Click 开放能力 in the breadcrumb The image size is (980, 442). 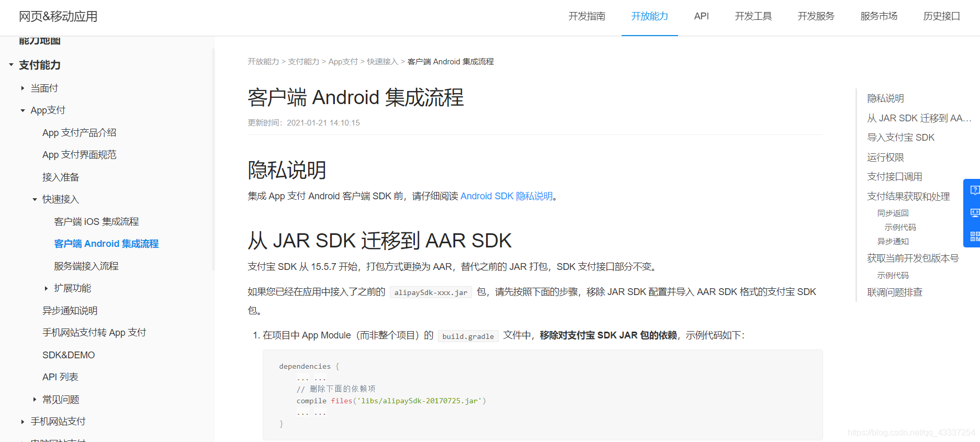(x=263, y=62)
